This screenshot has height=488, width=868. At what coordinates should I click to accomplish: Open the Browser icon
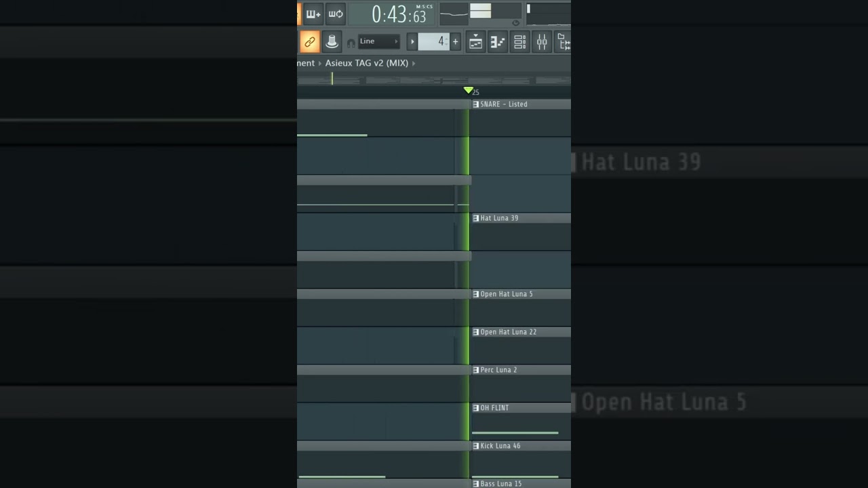pyautogui.click(x=563, y=42)
